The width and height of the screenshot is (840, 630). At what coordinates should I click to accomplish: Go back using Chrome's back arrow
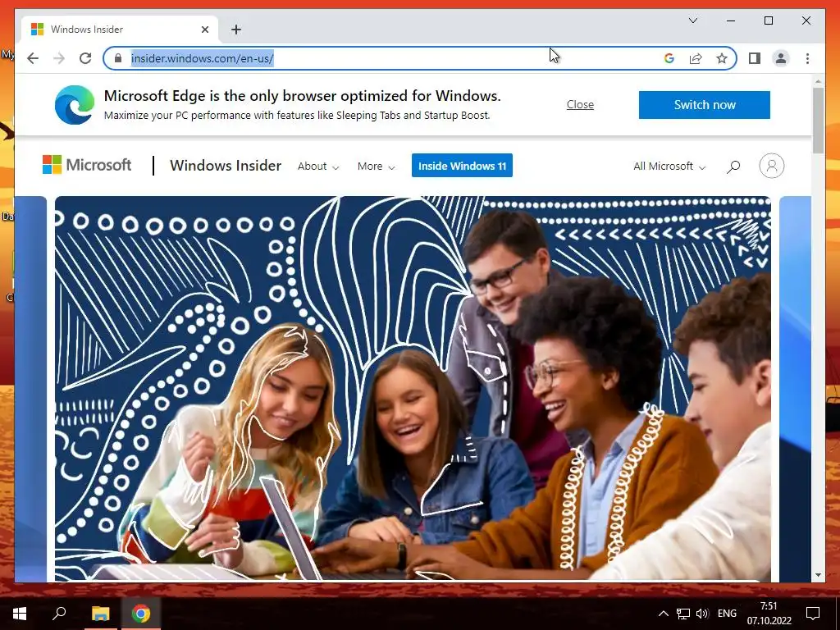[33, 58]
